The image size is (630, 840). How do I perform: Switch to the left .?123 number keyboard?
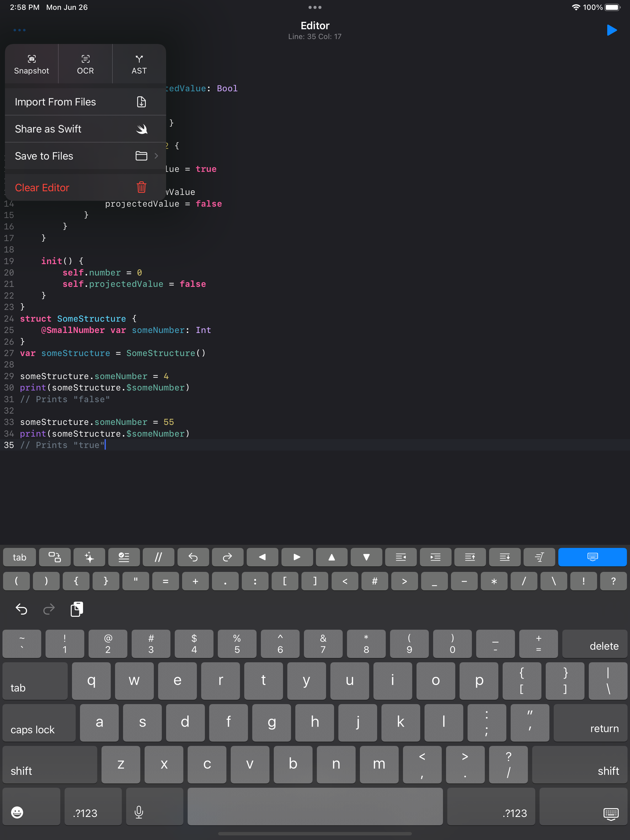click(93, 806)
